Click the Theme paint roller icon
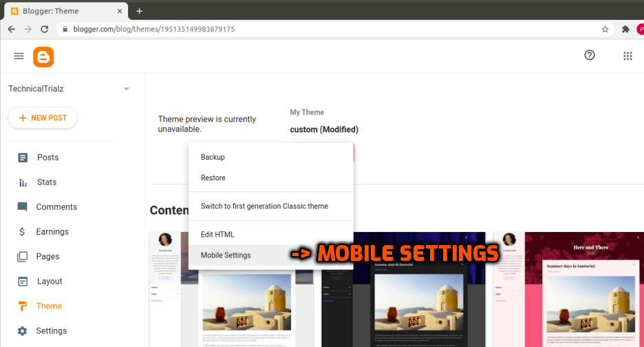Image resolution: width=644 pixels, height=347 pixels. pos(23,306)
